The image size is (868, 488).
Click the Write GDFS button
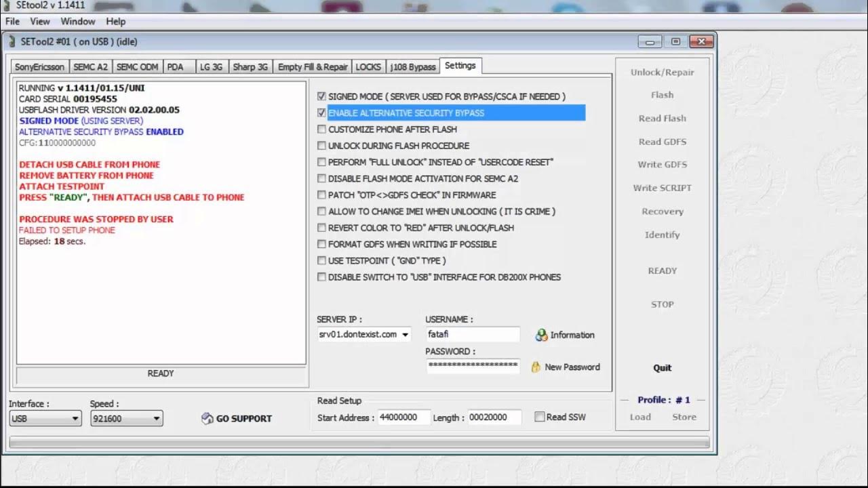click(663, 165)
